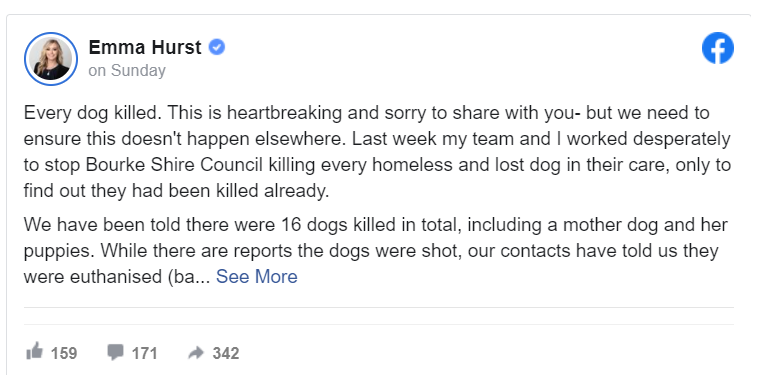Expand the post with See More
The width and height of the screenshot is (783, 375).
(x=257, y=276)
